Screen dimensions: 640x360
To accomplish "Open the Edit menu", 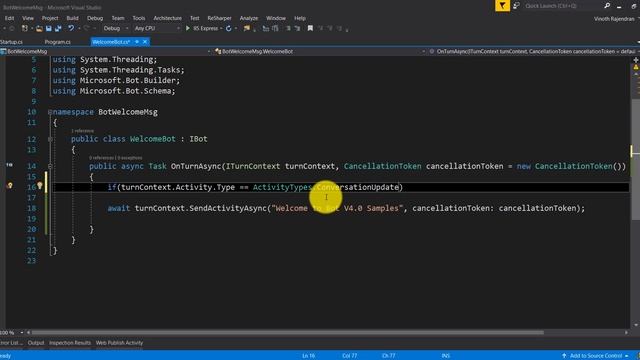I will click(9, 18).
